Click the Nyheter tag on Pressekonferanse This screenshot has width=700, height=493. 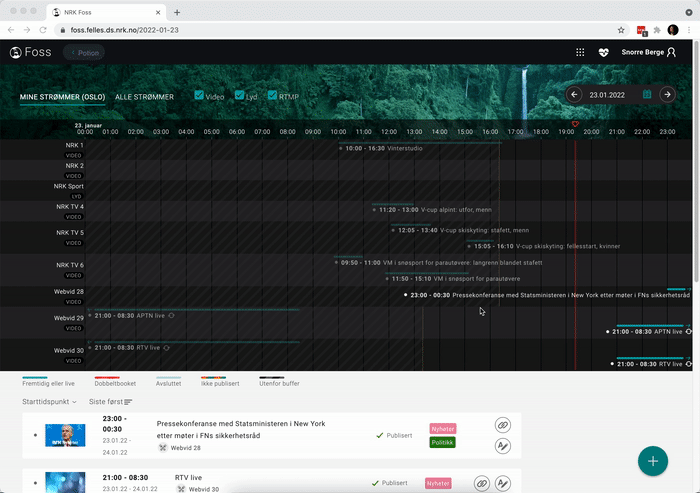443,429
